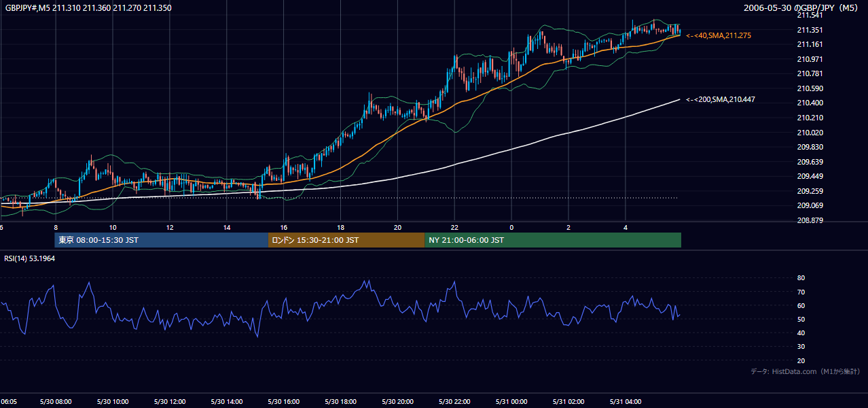
Task: Click price axis value 209.830
Action: coord(809,147)
